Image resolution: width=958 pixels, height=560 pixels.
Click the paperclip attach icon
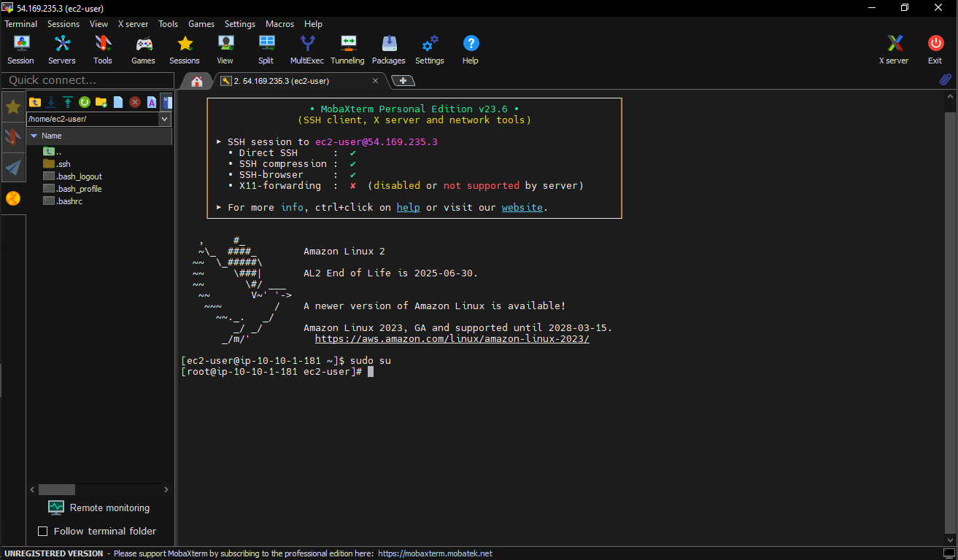point(945,79)
